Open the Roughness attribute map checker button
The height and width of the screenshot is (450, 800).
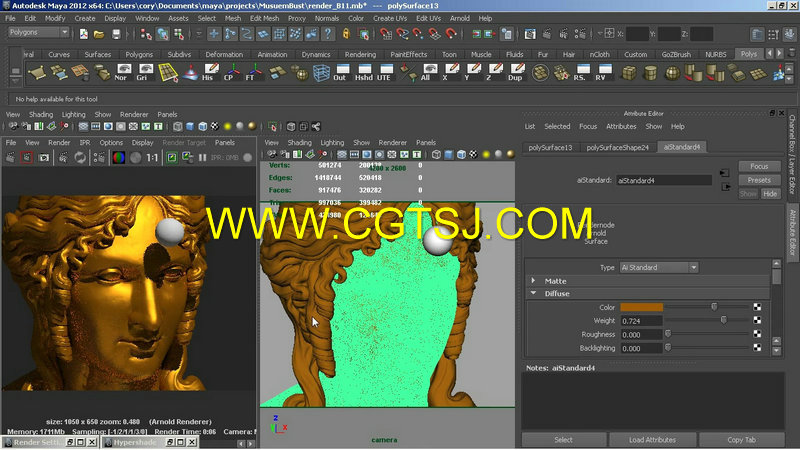757,334
